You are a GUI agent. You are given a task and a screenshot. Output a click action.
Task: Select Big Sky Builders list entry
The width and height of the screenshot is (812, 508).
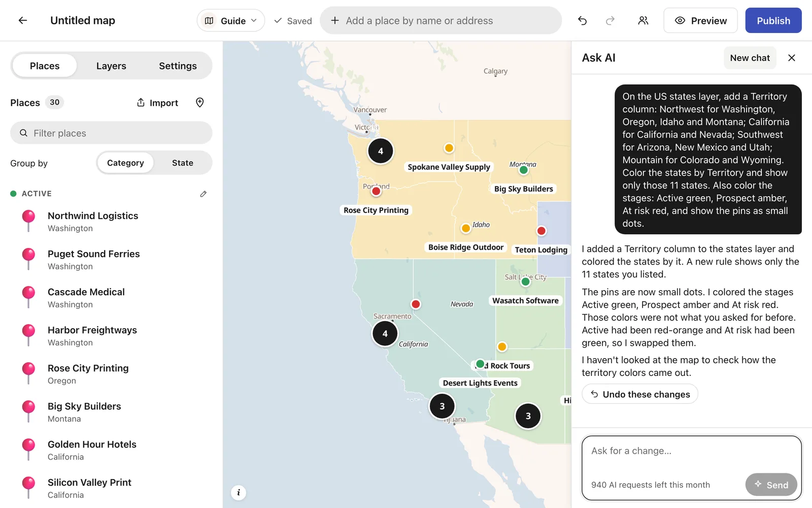pyautogui.click(x=111, y=412)
